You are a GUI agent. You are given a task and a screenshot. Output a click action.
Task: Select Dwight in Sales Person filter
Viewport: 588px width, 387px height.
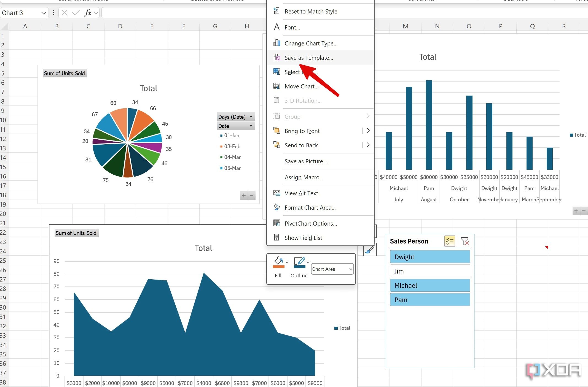(429, 257)
